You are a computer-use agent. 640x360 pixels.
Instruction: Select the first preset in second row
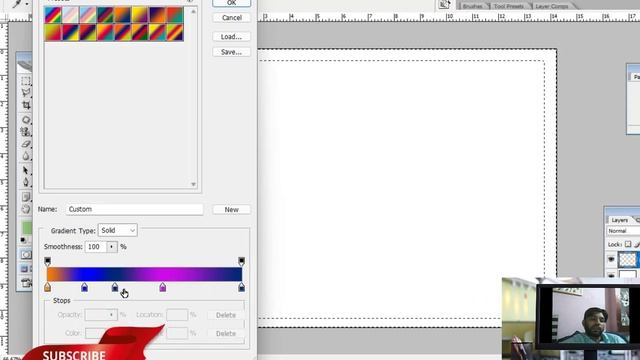pos(53,33)
